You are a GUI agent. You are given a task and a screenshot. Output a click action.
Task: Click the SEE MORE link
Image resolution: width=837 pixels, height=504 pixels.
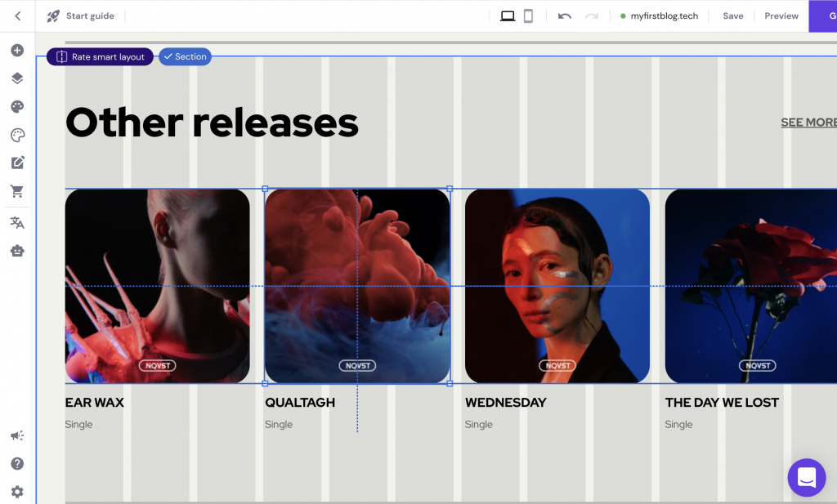(808, 123)
